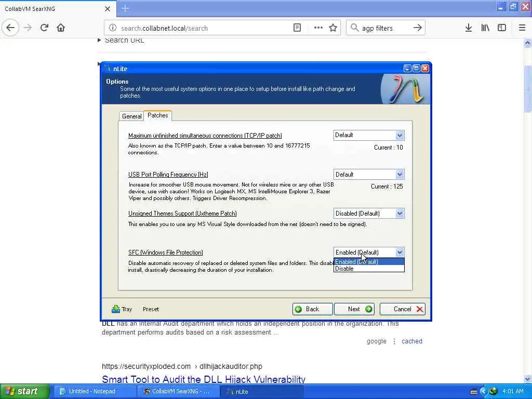Image resolution: width=532 pixels, height=399 pixels.
Task: Show site information icon in address bar
Action: [113, 28]
